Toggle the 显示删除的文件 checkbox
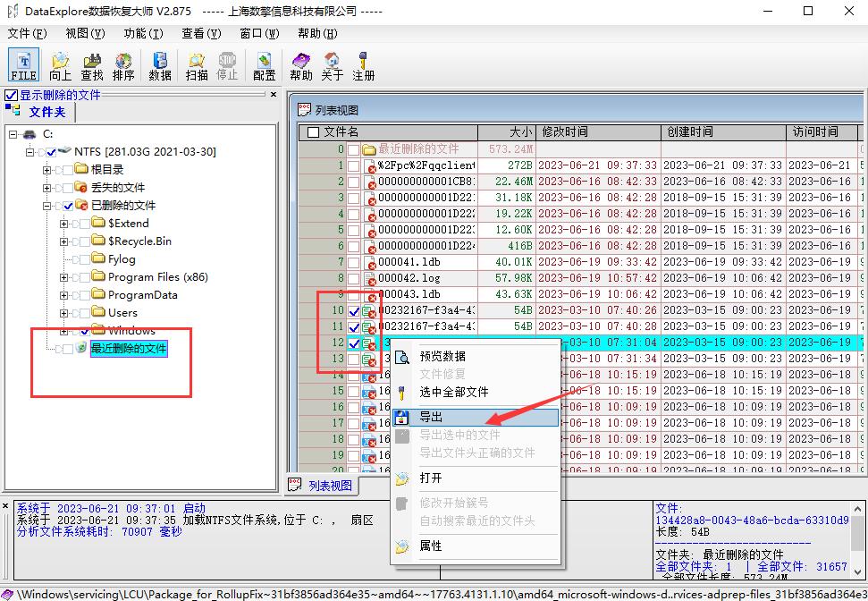868x601 pixels. 12,96
